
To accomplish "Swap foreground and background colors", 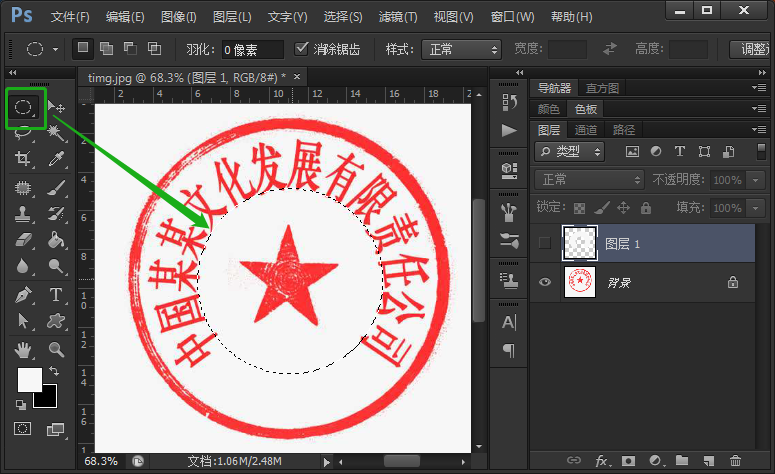I will click(53, 371).
